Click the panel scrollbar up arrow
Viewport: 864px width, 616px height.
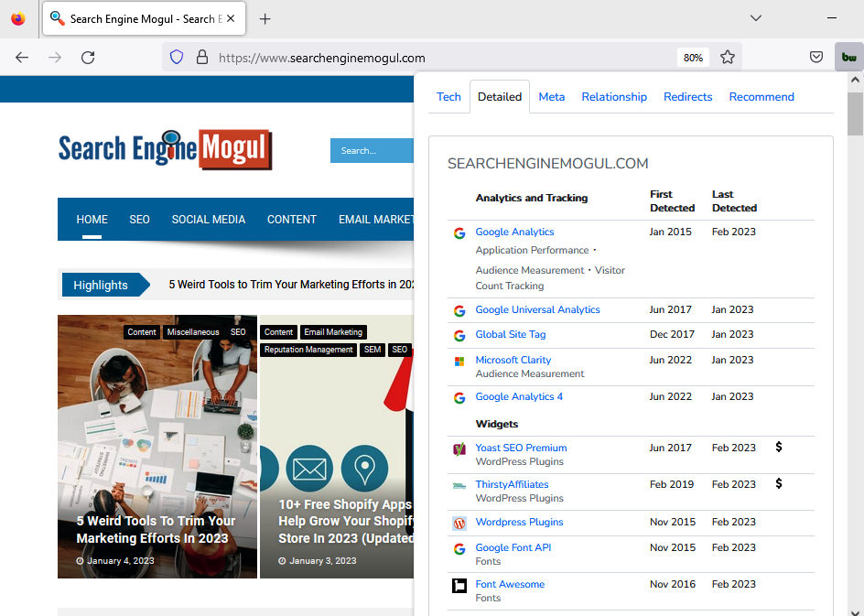(x=855, y=80)
